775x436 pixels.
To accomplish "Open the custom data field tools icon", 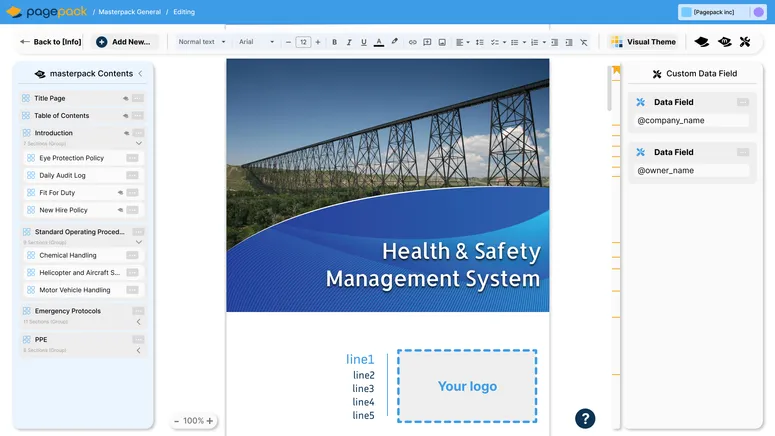I will (x=745, y=42).
